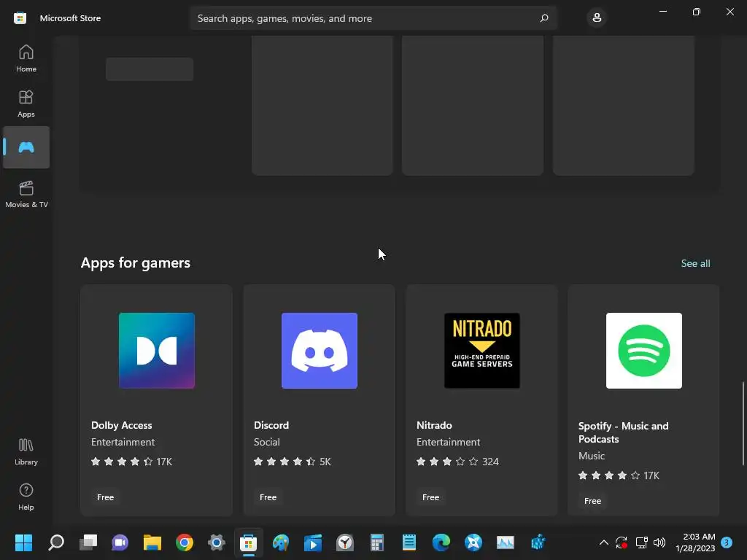Image resolution: width=747 pixels, height=560 pixels.
Task: Click the Music category under Spotify
Action: pyautogui.click(x=591, y=456)
